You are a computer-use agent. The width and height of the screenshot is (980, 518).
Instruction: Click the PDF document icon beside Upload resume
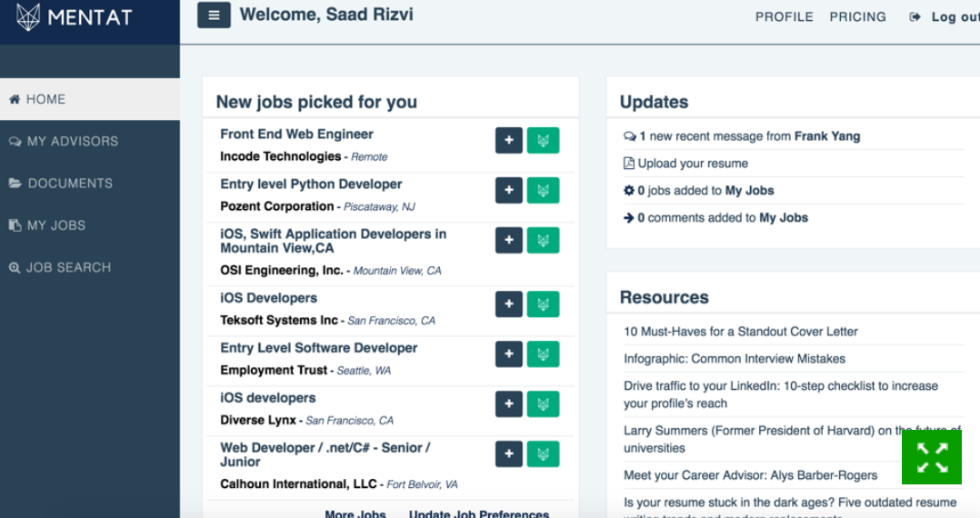point(629,164)
